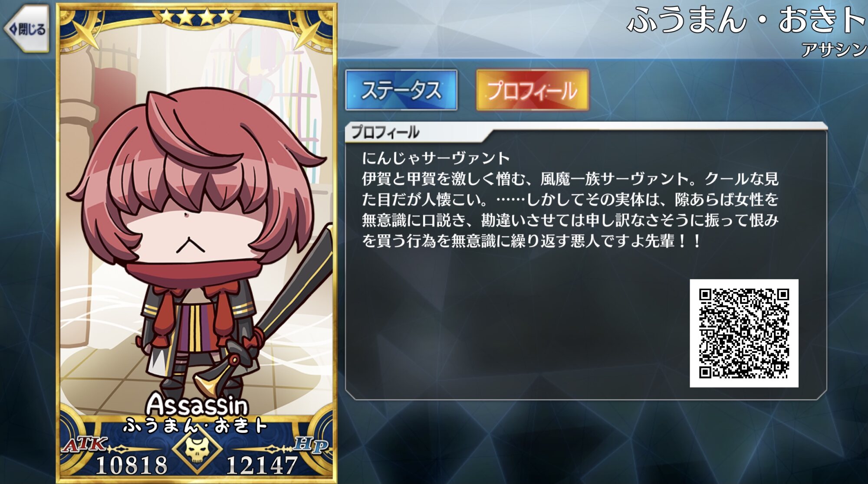Image resolution: width=868 pixels, height=484 pixels.
Task: Click the HP label icon
Action: (x=311, y=445)
